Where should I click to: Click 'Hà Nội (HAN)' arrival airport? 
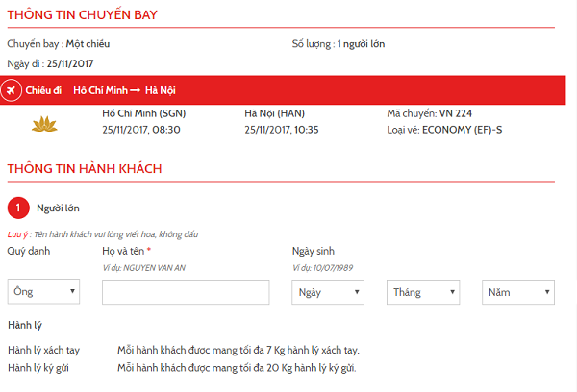coord(274,113)
